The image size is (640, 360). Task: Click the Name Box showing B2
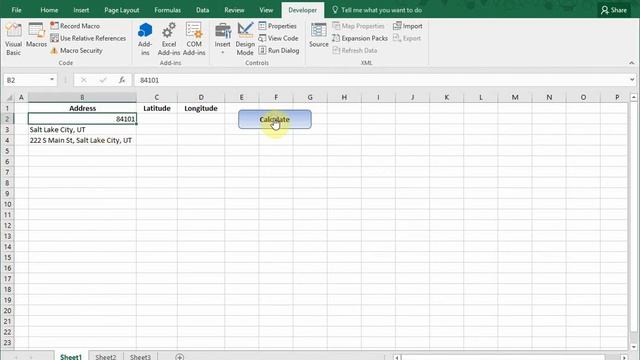(26, 80)
